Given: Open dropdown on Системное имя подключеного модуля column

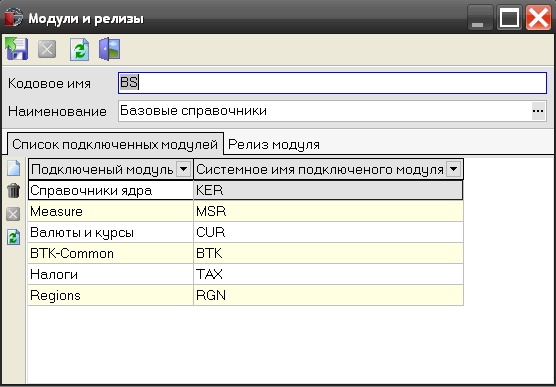Looking at the screenshot, I should (x=454, y=169).
